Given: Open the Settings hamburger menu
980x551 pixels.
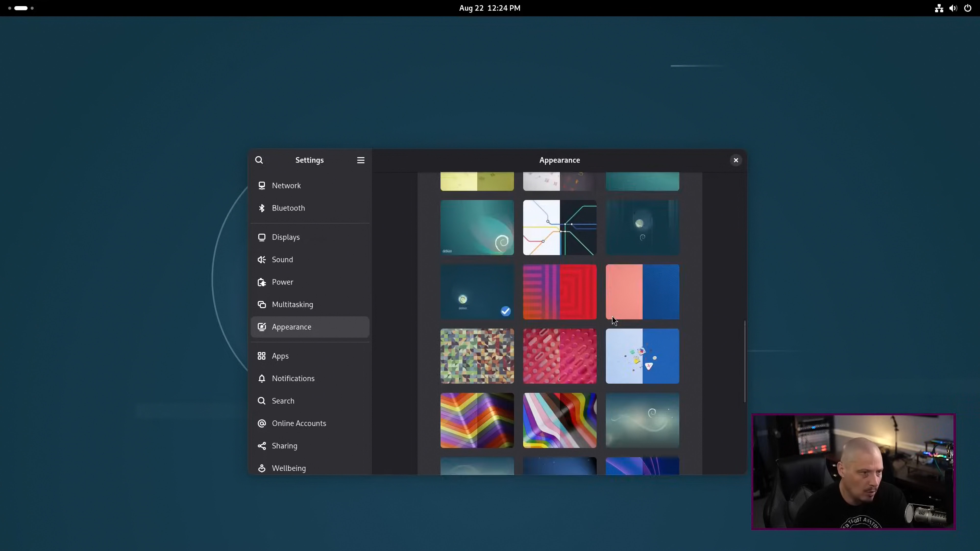Looking at the screenshot, I should [x=361, y=160].
